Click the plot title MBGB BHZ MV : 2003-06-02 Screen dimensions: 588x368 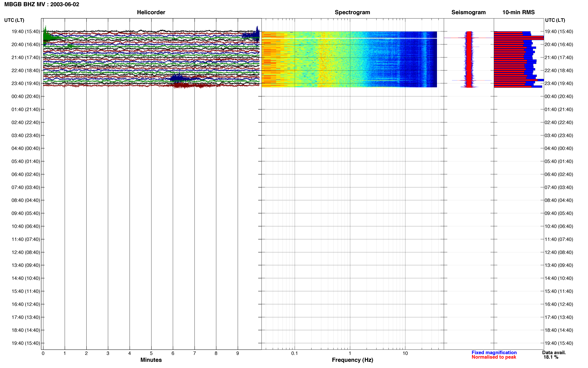[x=42, y=4]
